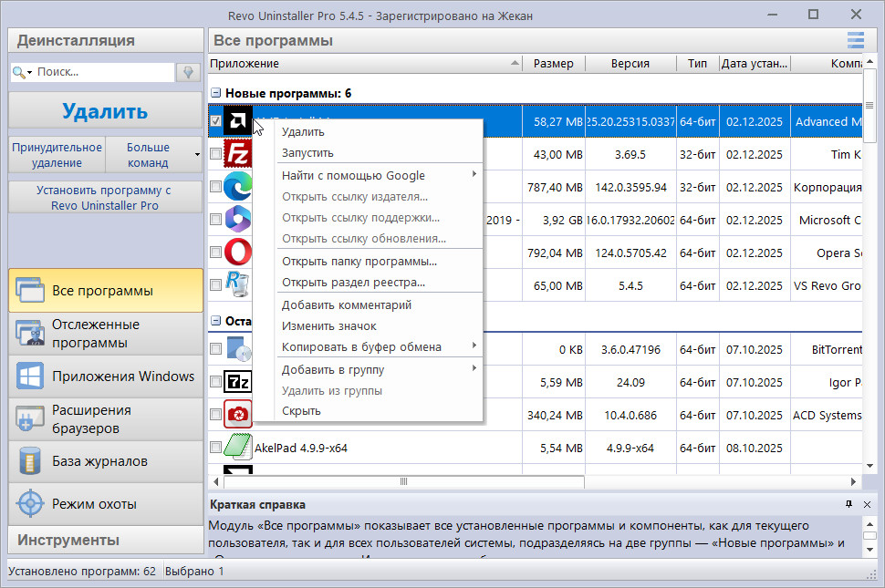Click the AkelPad notepad icon in the list
The width and height of the screenshot is (885, 588).
pyautogui.click(x=238, y=448)
